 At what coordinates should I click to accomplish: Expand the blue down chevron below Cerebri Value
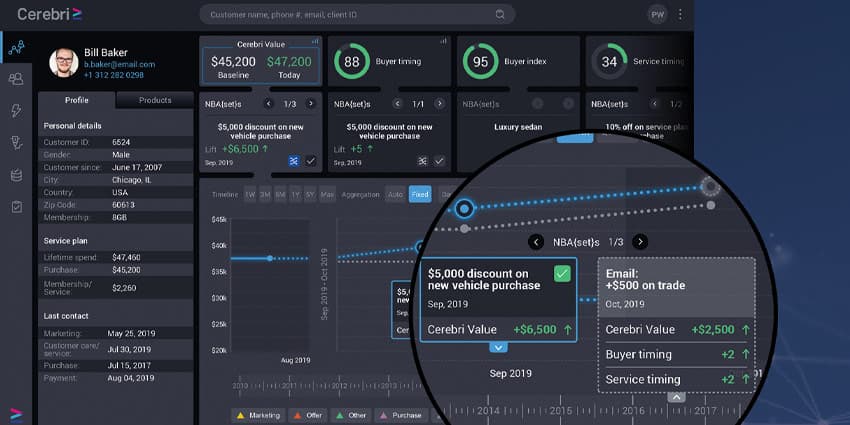(x=499, y=347)
